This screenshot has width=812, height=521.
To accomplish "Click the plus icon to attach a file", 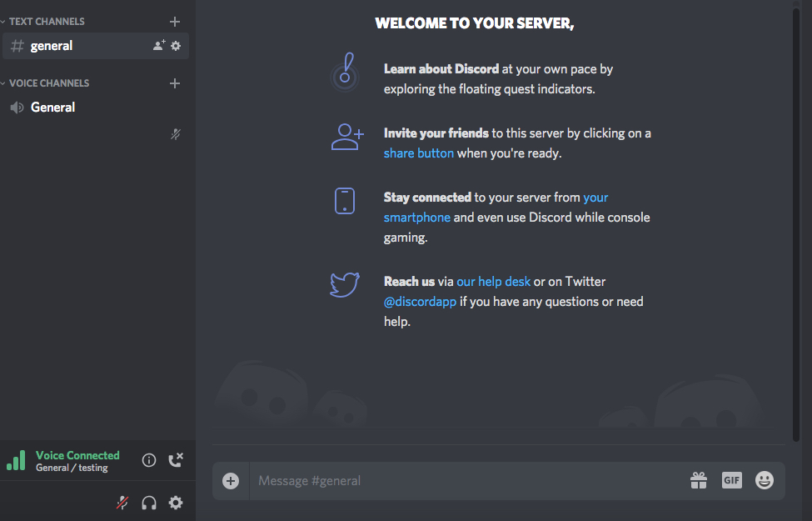I will tap(230, 480).
